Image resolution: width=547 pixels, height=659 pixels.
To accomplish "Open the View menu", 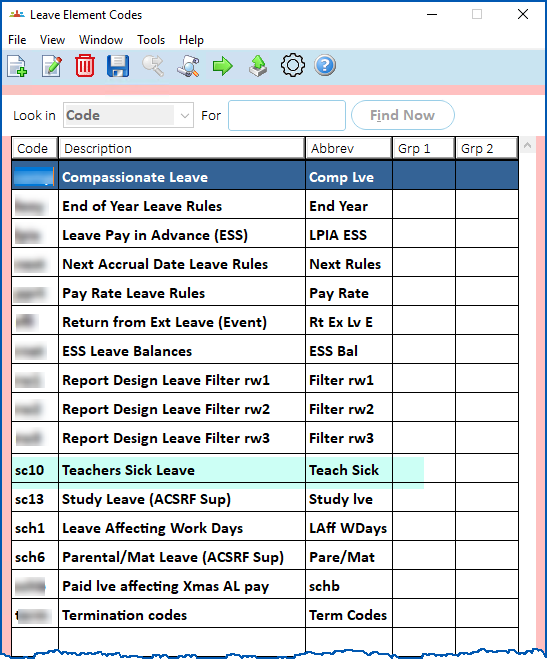I will [x=53, y=40].
